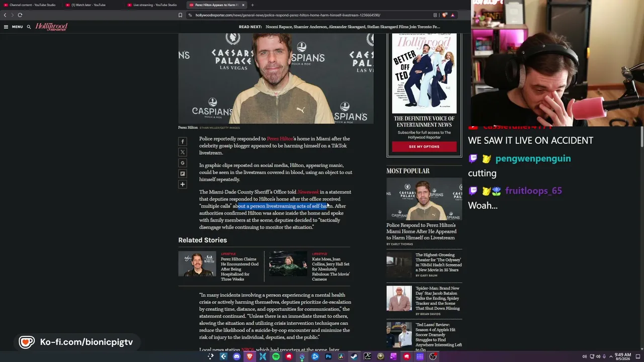This screenshot has width=644, height=362.
Task: Open the Spider-Man story thumbnail image
Action: click(399, 299)
